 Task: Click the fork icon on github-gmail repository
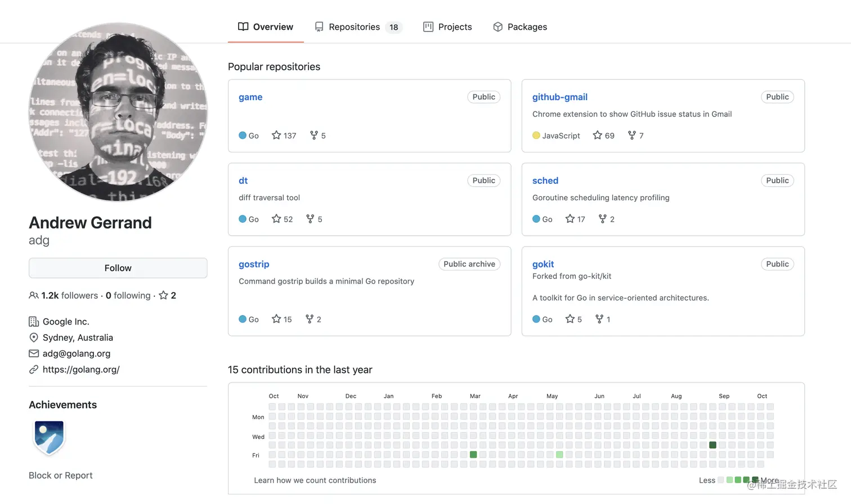(x=632, y=135)
